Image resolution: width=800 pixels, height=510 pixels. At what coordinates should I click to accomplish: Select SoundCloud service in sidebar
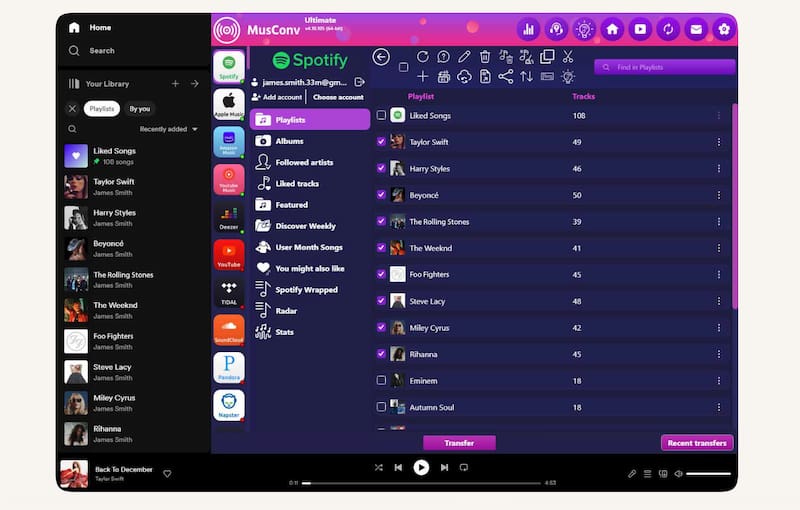(x=229, y=330)
